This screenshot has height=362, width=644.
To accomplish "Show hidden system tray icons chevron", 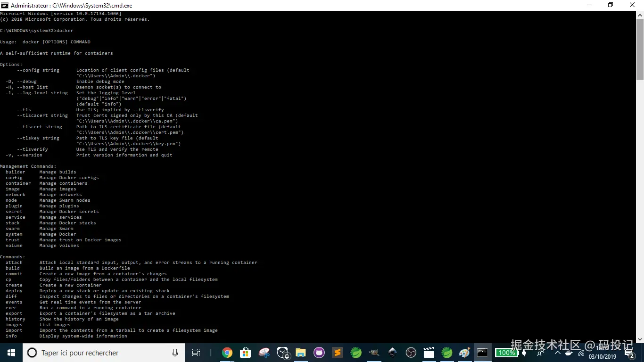I will point(558,353).
